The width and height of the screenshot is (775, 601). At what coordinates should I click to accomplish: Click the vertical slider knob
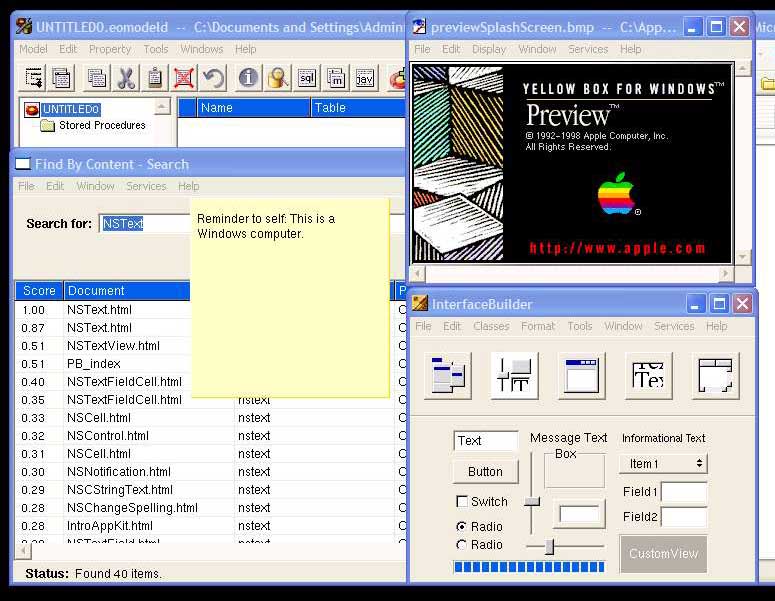pyautogui.click(x=532, y=501)
